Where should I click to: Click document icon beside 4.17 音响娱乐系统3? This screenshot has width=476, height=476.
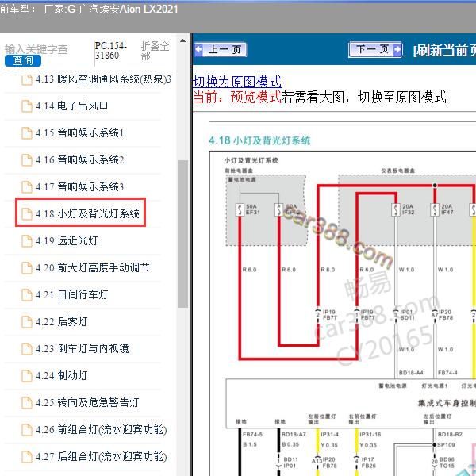coord(27,187)
